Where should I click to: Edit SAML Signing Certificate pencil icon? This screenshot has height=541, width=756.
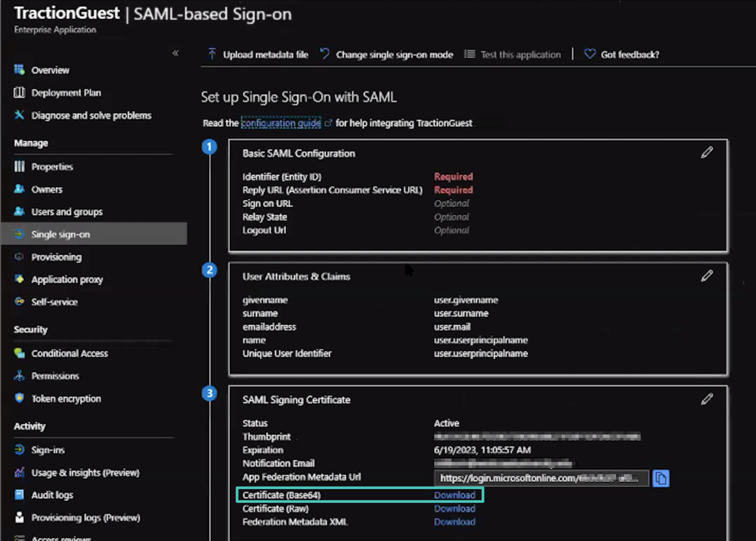[707, 399]
